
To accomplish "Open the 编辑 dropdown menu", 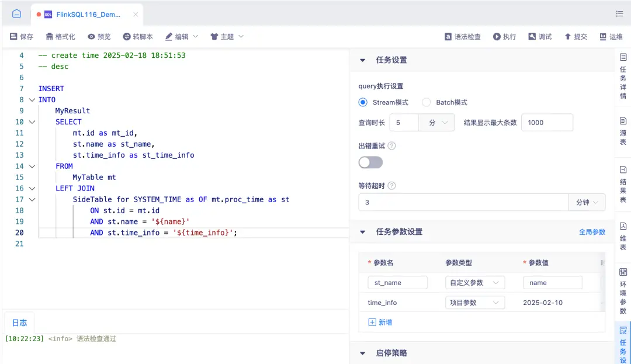I will click(x=182, y=37).
